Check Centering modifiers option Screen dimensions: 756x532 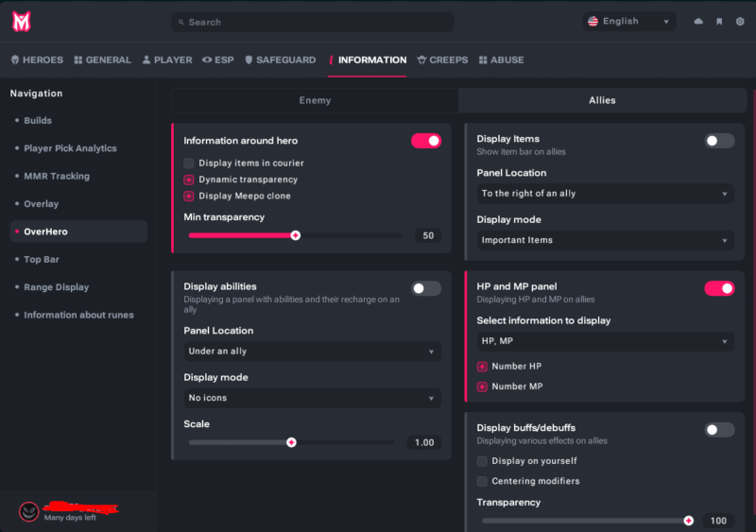[482, 481]
